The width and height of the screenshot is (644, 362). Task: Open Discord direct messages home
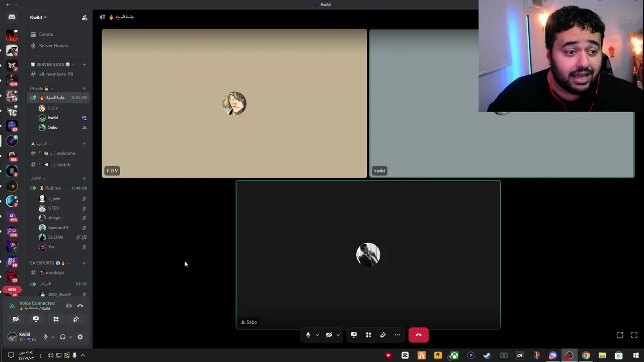point(12,17)
